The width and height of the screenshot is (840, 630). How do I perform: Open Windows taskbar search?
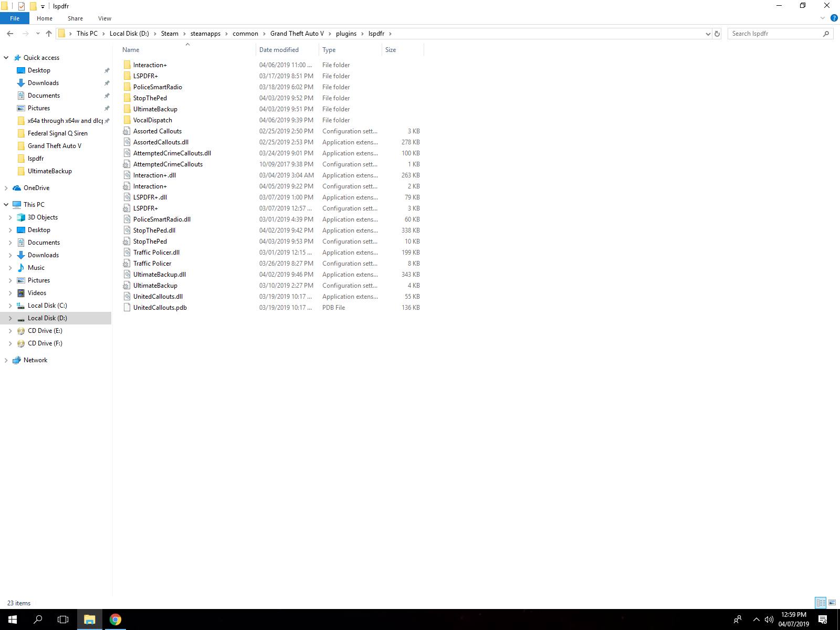coord(38,619)
